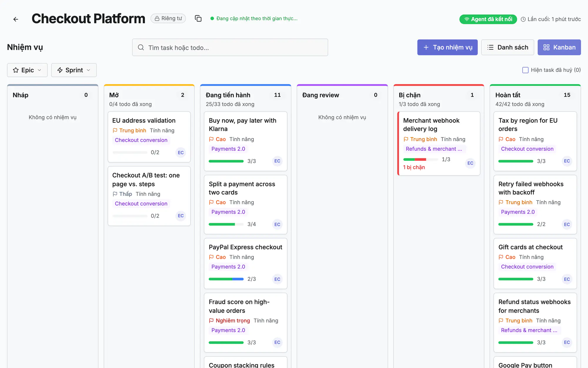
Task: Click the clock icon next to Lần cuối
Action: (523, 19)
